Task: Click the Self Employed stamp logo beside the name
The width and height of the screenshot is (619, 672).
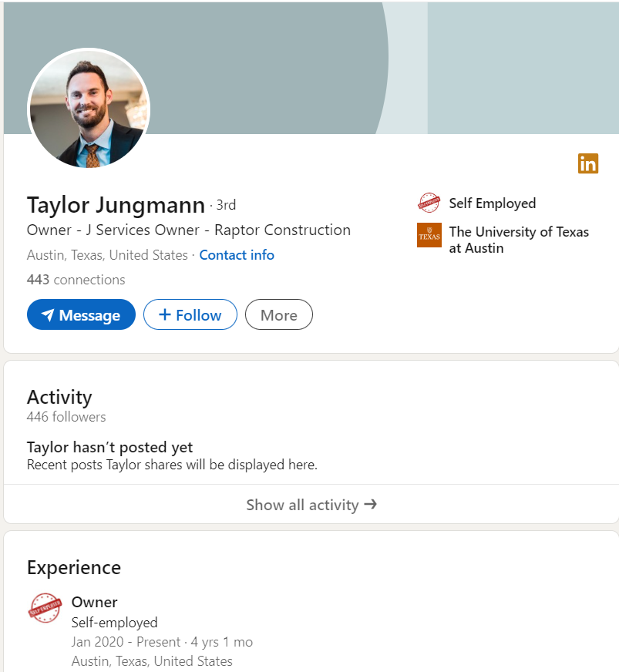Action: [429, 203]
